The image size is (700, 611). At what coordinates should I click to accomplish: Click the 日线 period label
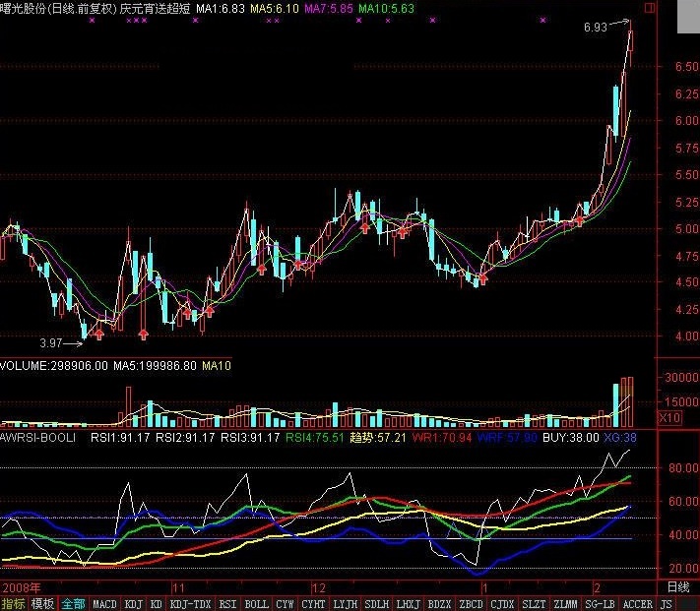click(x=678, y=587)
